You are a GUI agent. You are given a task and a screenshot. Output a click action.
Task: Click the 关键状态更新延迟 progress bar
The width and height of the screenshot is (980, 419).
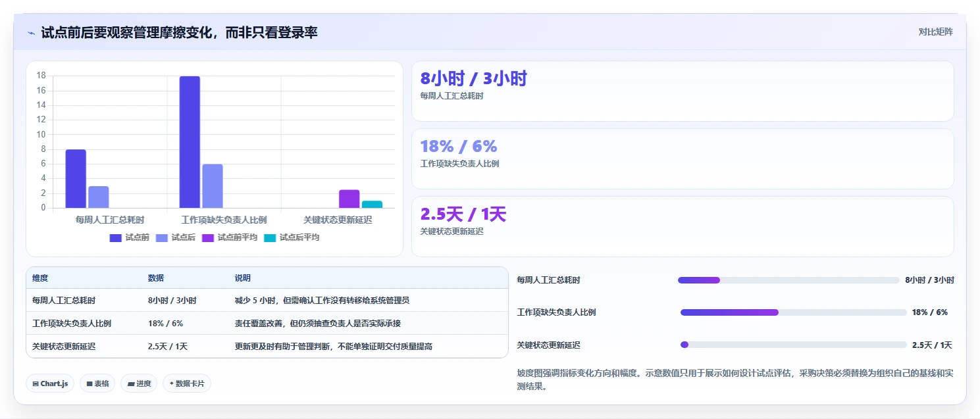[794, 345]
